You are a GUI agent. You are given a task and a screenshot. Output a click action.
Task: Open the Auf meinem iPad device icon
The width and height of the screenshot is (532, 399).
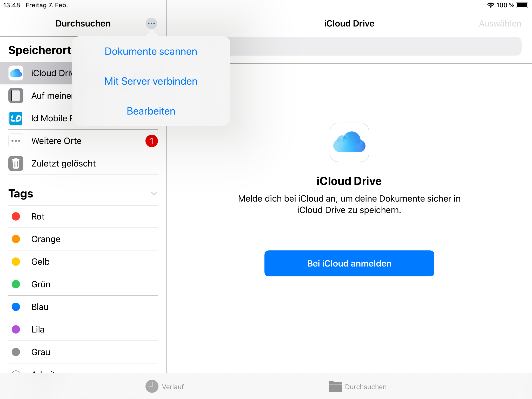(16, 96)
